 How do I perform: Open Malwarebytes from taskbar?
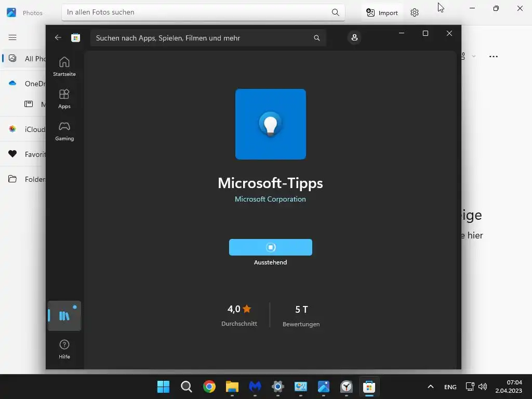(255, 387)
